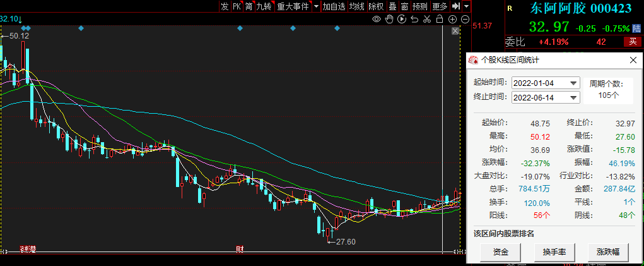Viewport: 644px width, 266px height.
Task: Toggle 均线 moving averages
Action: pyautogui.click(x=356, y=6)
